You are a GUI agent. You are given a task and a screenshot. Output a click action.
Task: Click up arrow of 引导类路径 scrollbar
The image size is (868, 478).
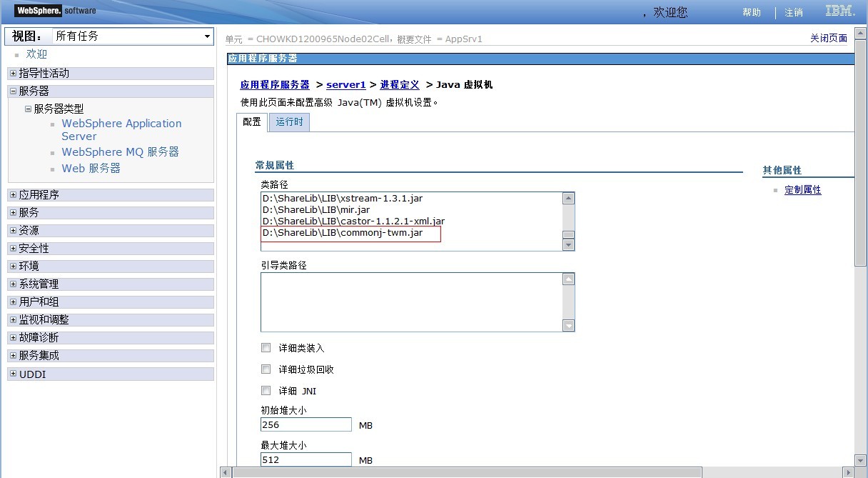click(x=568, y=279)
